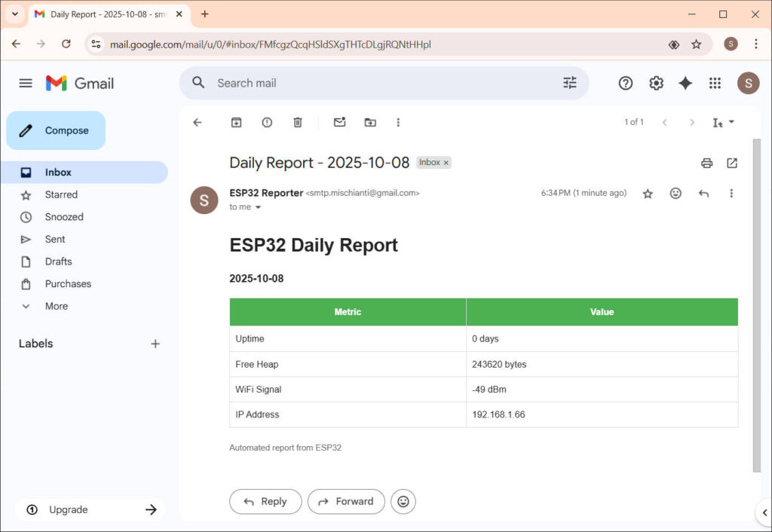
Task: Open the email's three-dot options menu
Action: [731, 193]
